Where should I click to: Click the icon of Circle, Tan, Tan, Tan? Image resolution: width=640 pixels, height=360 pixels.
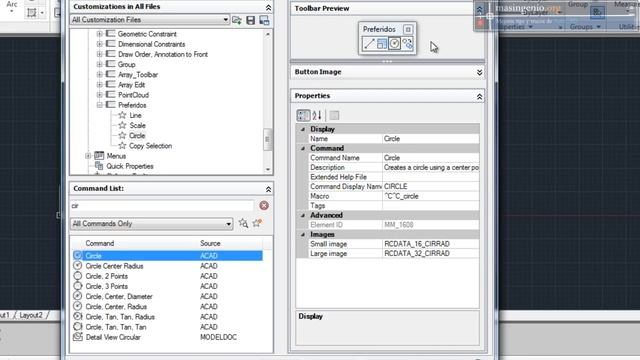point(78,327)
